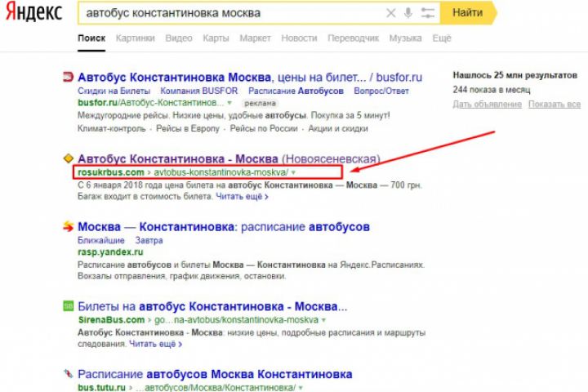Click Климат-контроль quick link

111,129
